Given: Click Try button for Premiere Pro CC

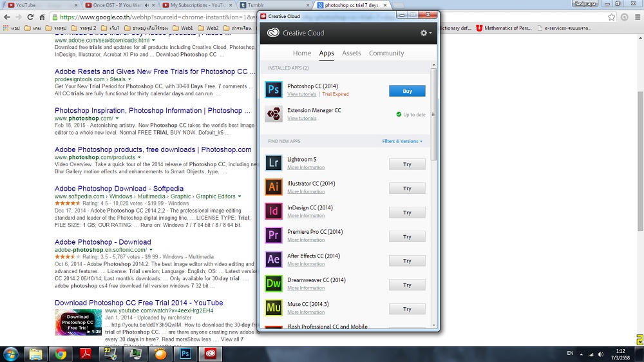Looking at the screenshot, I should pyautogui.click(x=407, y=236).
